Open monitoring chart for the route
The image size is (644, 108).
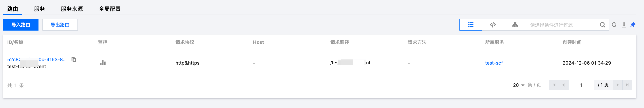tap(103, 62)
